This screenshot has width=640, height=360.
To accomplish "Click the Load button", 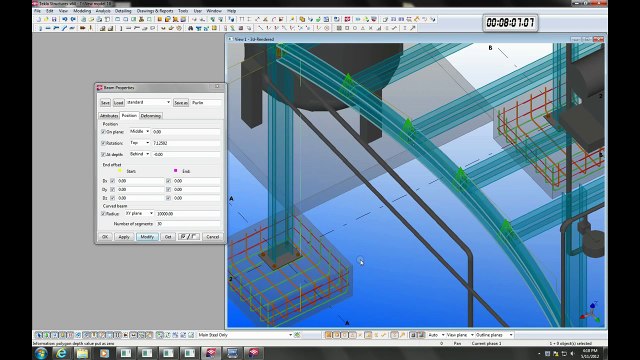I will 118,103.
